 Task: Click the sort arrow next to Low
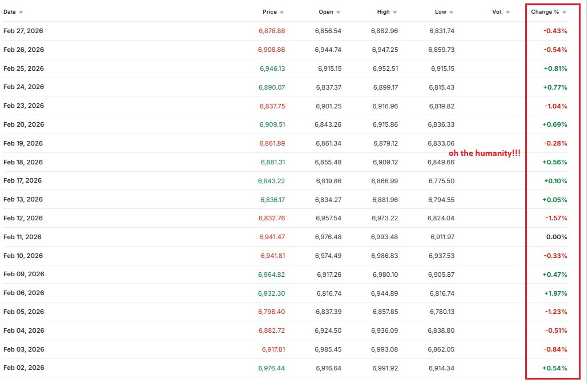[x=451, y=13]
